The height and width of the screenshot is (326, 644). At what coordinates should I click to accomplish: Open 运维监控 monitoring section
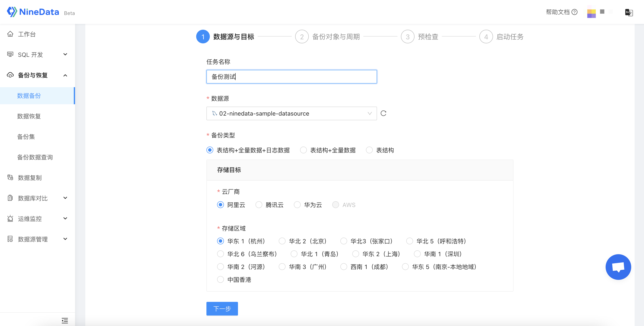click(30, 218)
